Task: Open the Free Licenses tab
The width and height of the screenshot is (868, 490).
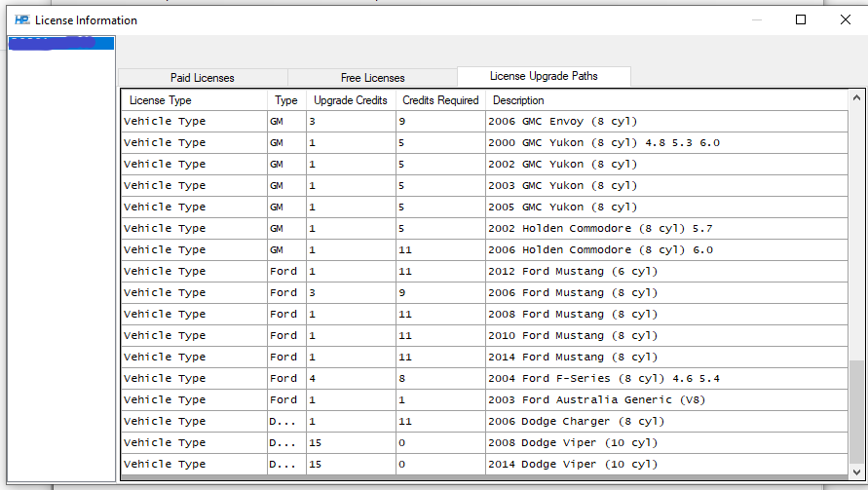Action: coord(372,78)
